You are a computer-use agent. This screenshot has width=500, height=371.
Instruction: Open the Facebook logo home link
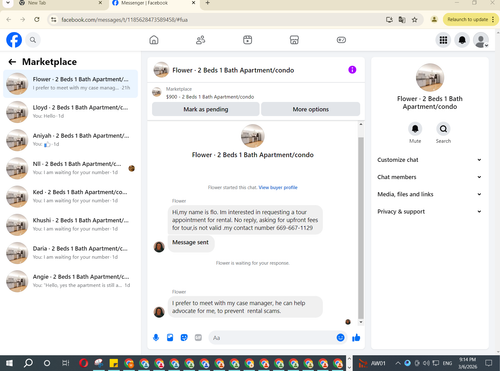[14, 40]
